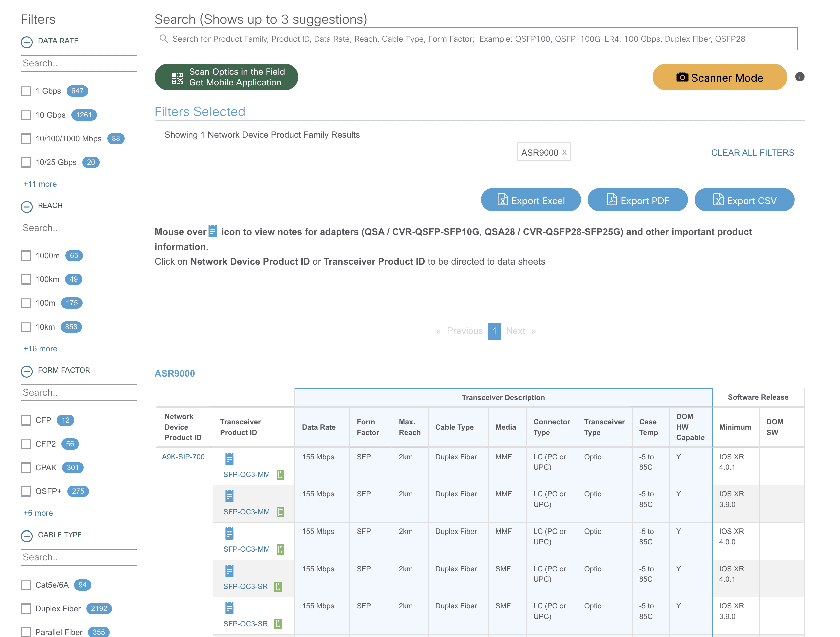
Task: Open notes icon for SFP-OC3-SR, IOS XR 3.9.0 row
Action: 229,608
